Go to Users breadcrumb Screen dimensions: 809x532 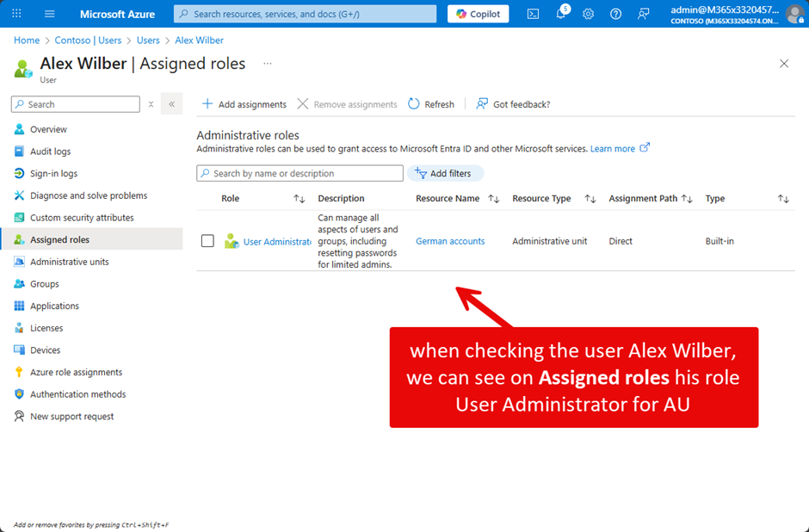click(148, 40)
